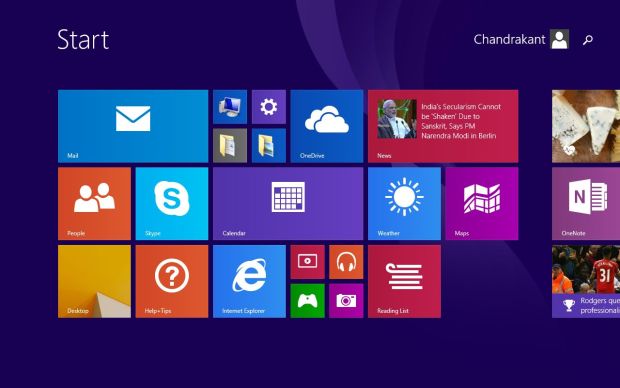Read the News story about Narendra Modi
Image resolution: width=620 pixels, height=388 pixels.
point(443,126)
